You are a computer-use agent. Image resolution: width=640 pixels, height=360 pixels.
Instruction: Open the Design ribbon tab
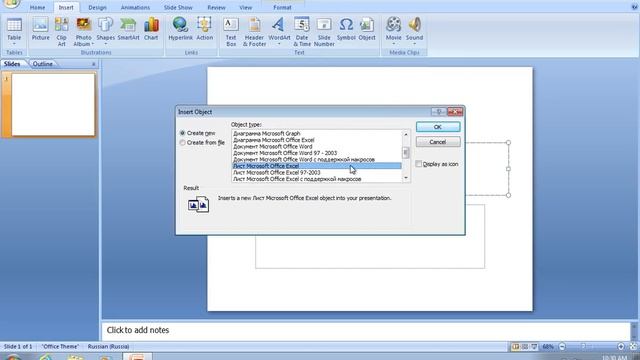pos(97,7)
